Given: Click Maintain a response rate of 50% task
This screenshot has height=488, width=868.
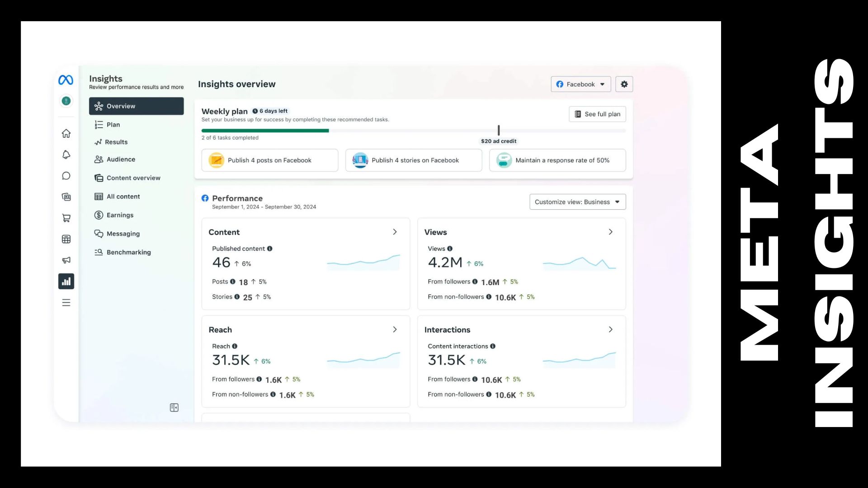Looking at the screenshot, I should pyautogui.click(x=557, y=160).
